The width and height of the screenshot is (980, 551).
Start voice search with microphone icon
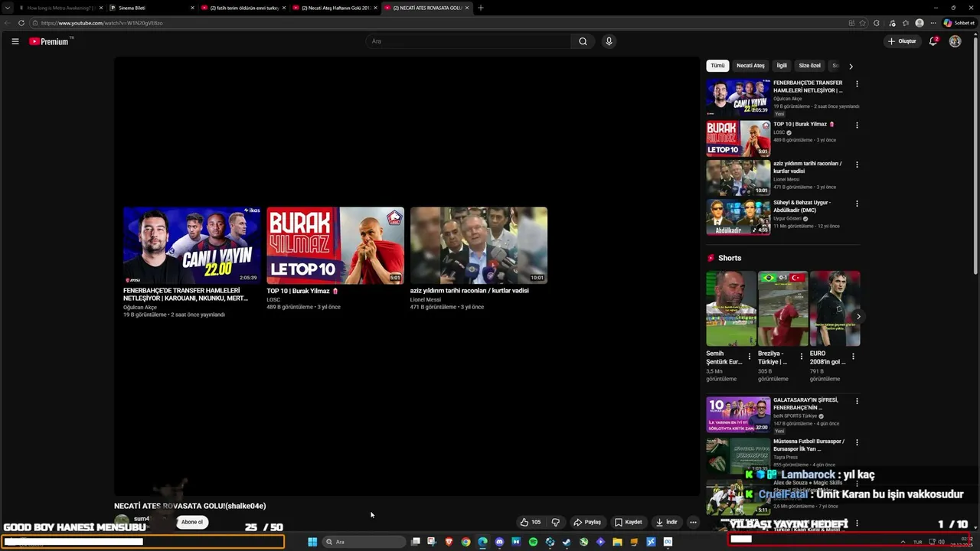pyautogui.click(x=609, y=41)
